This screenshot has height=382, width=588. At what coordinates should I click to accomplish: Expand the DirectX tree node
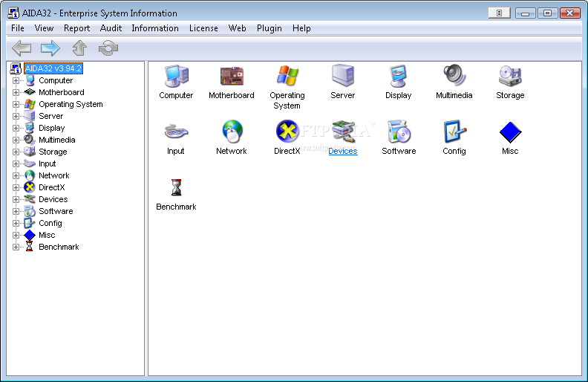[x=16, y=187]
